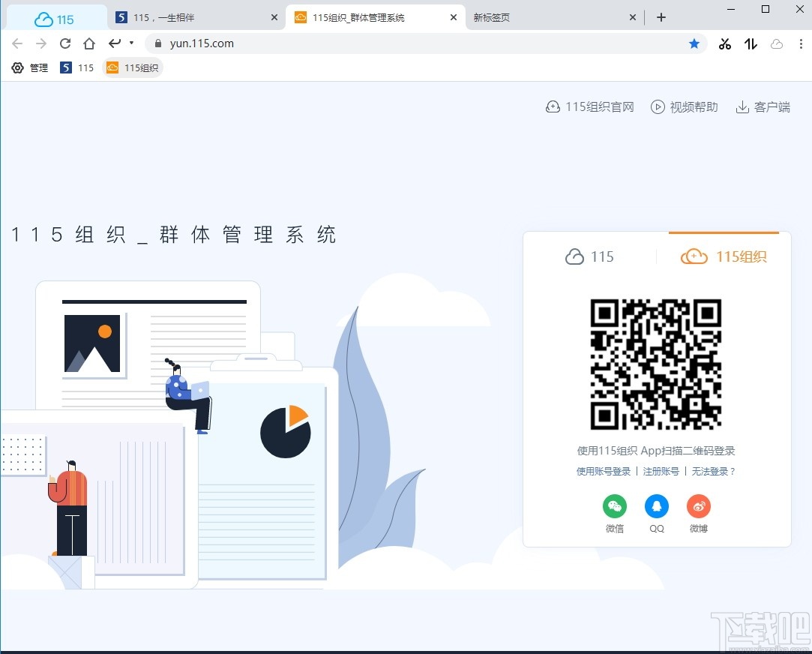Reload the current page
The height and width of the screenshot is (654, 812).
click(x=64, y=43)
